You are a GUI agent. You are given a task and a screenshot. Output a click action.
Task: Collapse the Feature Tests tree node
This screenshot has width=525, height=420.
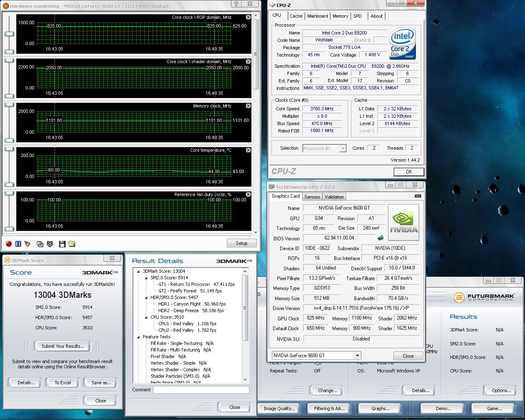point(138,337)
